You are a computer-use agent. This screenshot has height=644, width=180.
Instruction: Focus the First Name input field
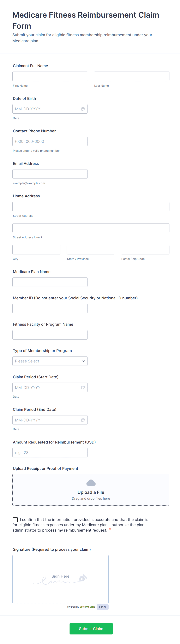click(x=50, y=76)
